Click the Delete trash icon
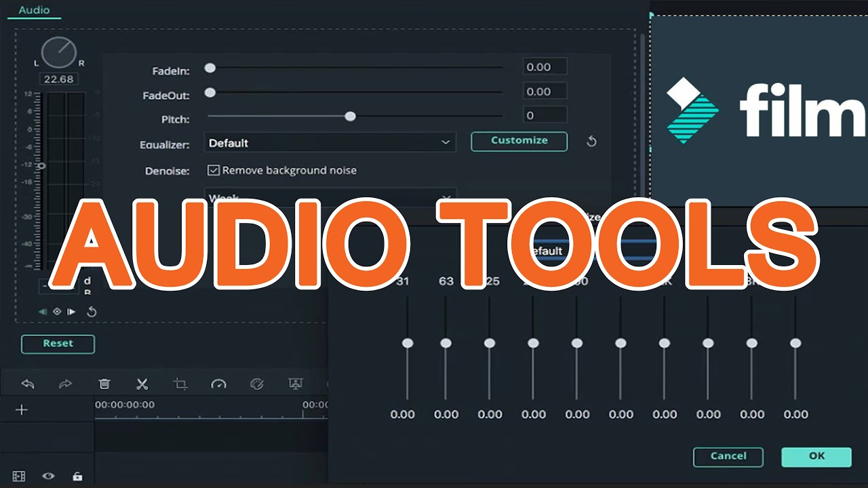 click(x=104, y=384)
